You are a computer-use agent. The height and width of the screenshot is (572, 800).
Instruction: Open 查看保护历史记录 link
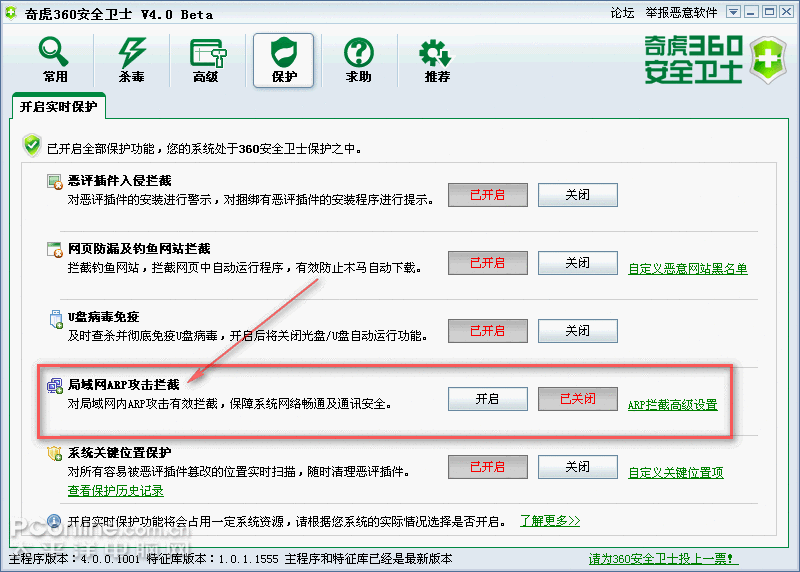[x=116, y=490]
